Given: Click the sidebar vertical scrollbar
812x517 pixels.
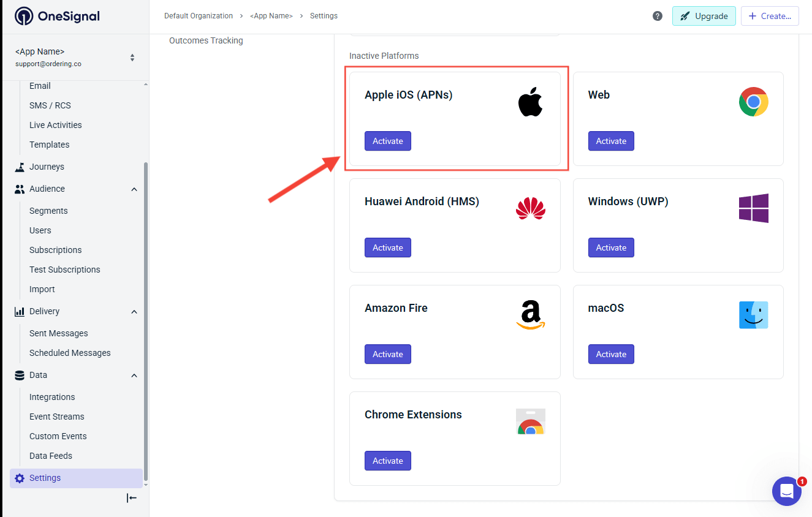Looking at the screenshot, I should point(145,320).
